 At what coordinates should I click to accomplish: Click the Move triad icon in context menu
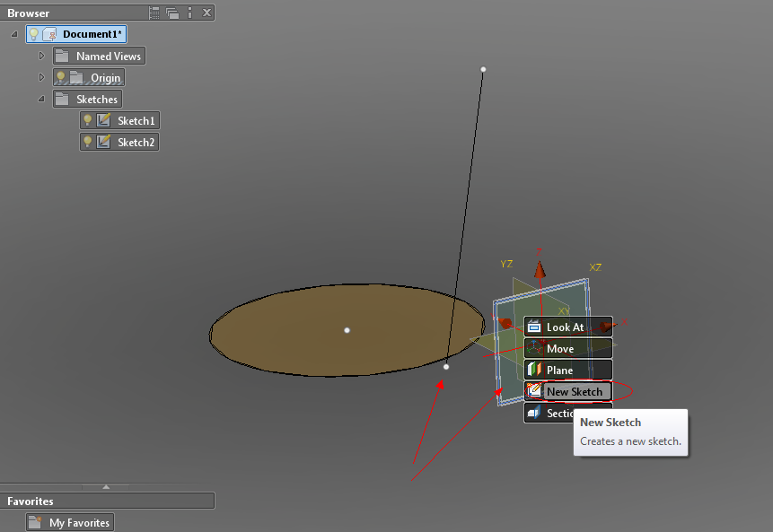pos(534,348)
